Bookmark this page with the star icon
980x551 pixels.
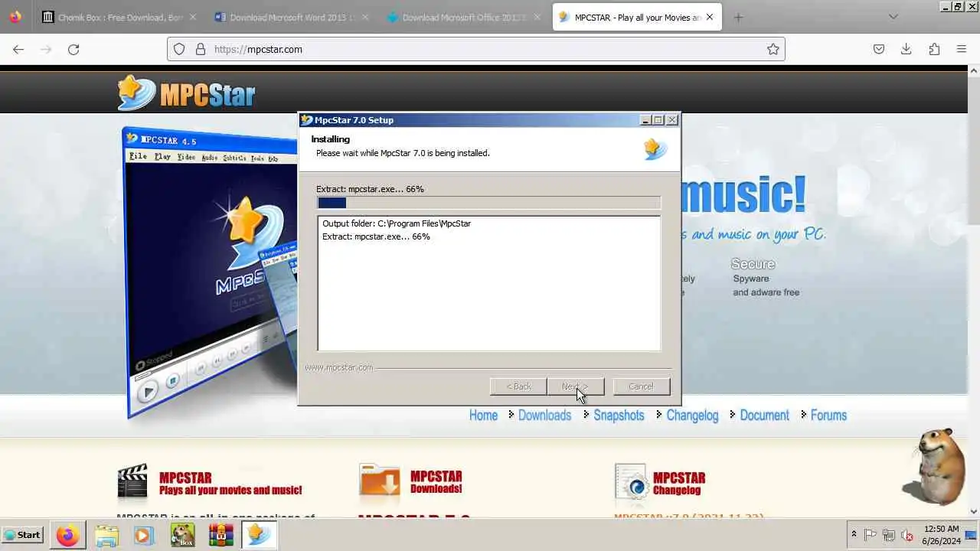pyautogui.click(x=773, y=49)
